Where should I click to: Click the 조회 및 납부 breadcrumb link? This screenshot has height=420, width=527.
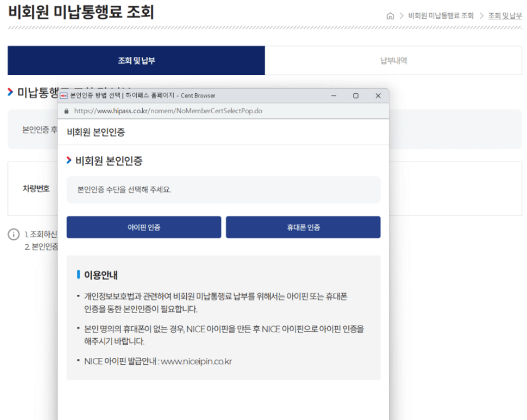(x=504, y=15)
